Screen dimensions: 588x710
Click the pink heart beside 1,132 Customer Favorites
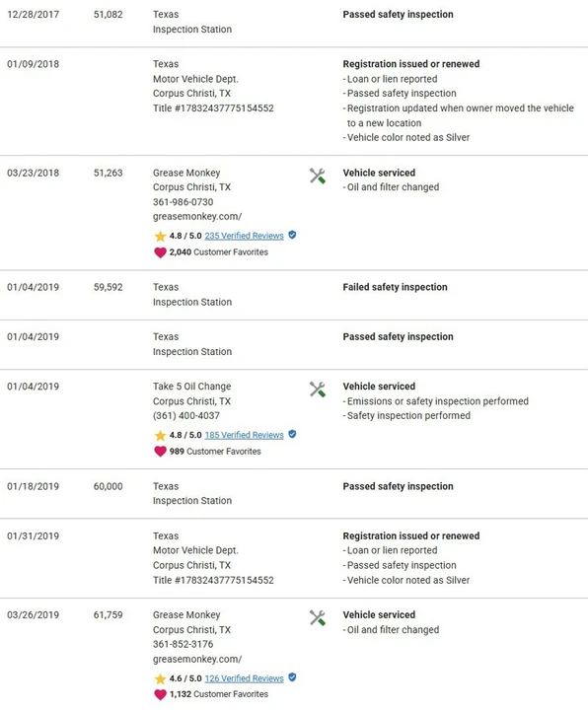point(160,694)
